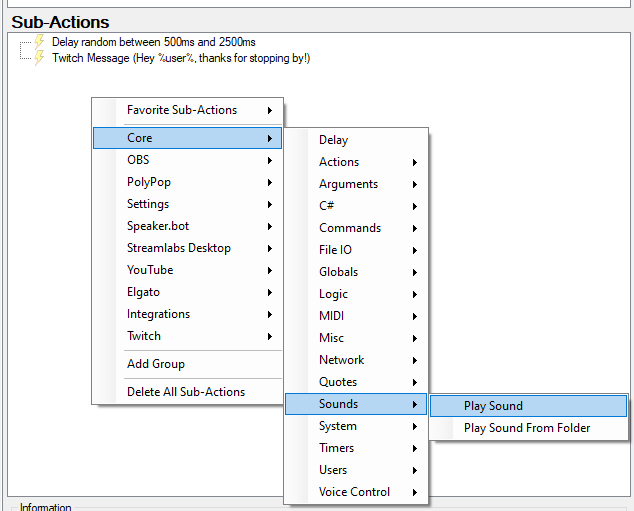
Task: Open the Timers submenu
Action: click(356, 448)
